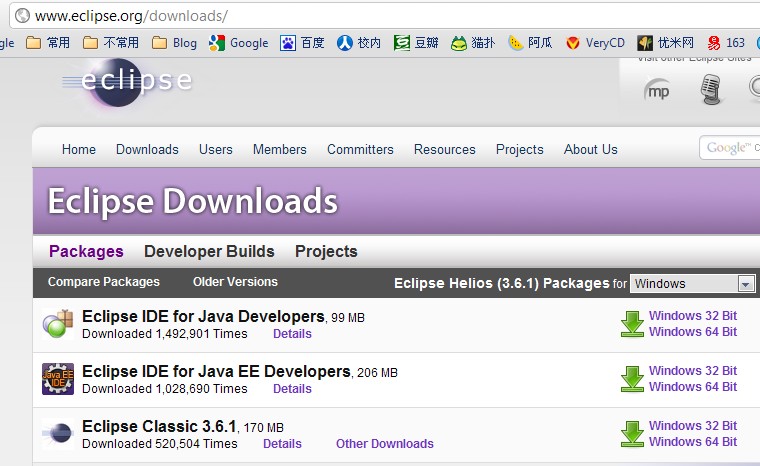Open the Blog bookmarks folder
Image resolution: width=760 pixels, height=466 pixels.
(174, 43)
